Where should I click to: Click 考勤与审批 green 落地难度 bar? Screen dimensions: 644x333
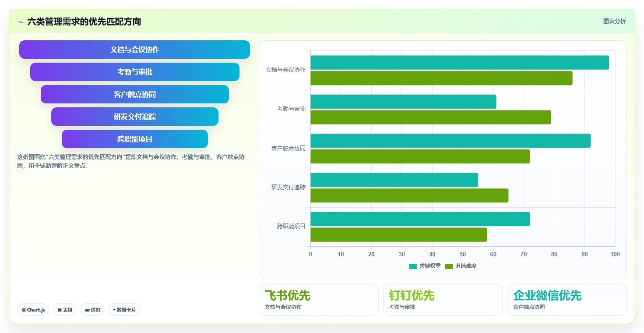(x=431, y=117)
